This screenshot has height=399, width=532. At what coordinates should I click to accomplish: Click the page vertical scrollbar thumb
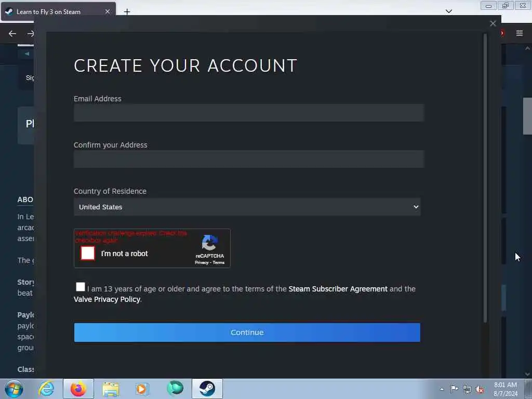point(527,116)
